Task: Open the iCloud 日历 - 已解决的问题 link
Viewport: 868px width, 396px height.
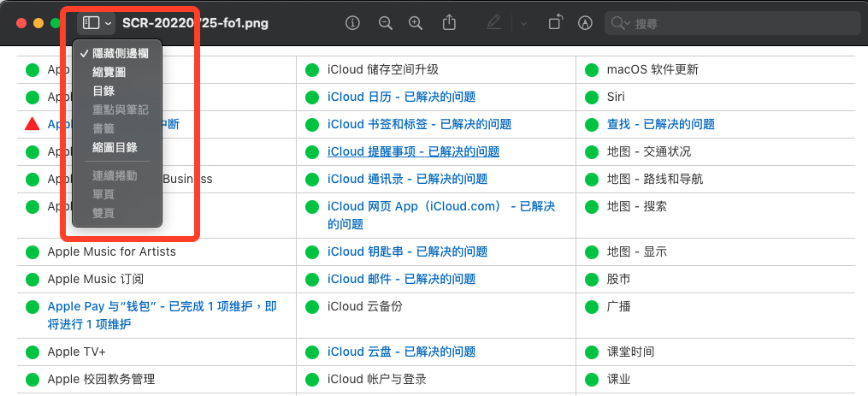Action: tap(401, 97)
